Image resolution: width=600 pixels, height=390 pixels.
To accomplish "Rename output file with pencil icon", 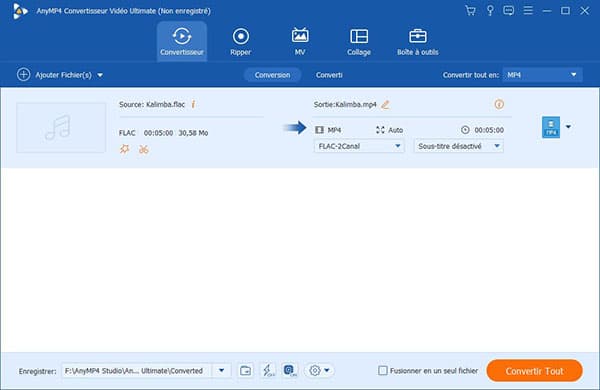I will [x=385, y=104].
